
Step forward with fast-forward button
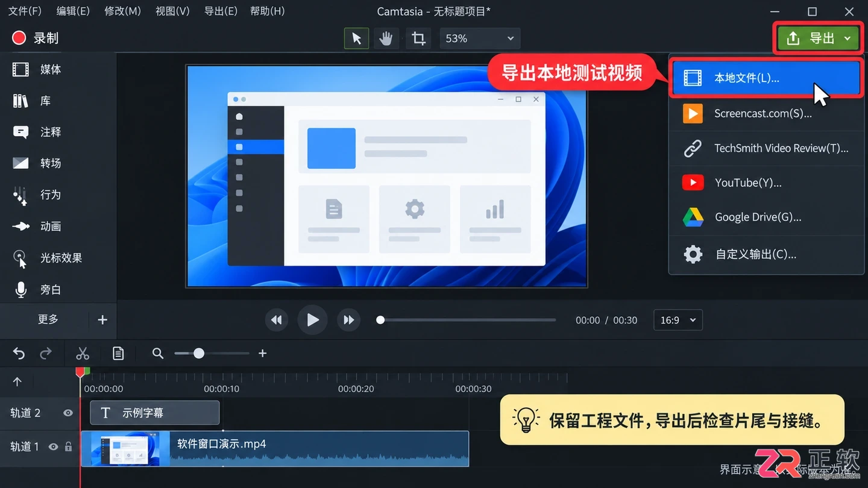(348, 320)
